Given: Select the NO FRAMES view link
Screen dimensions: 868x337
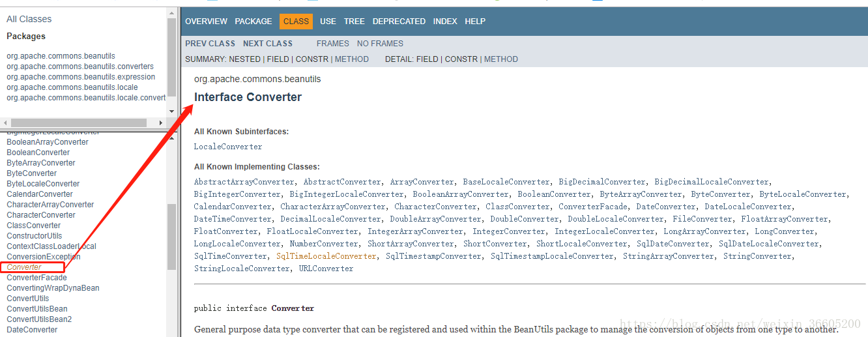Looking at the screenshot, I should click(380, 44).
